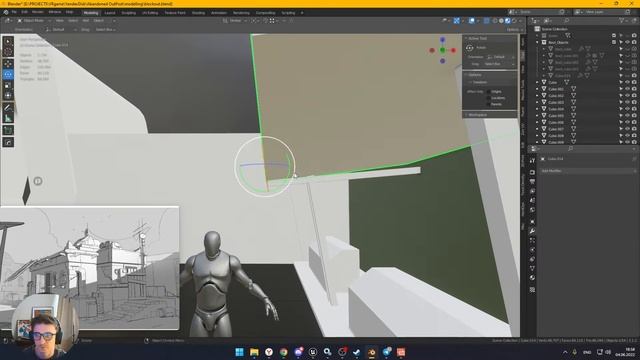
Task: Open Physics properties tab
Action: click(532, 250)
